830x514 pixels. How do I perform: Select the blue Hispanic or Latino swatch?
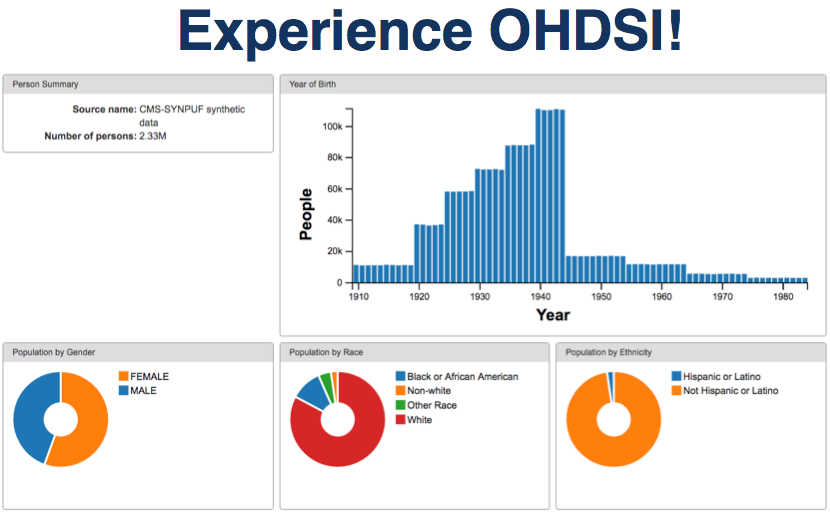677,377
